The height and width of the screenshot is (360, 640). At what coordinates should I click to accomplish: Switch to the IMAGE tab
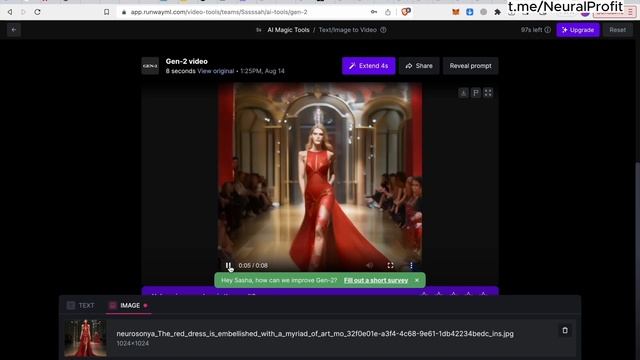pyautogui.click(x=128, y=305)
